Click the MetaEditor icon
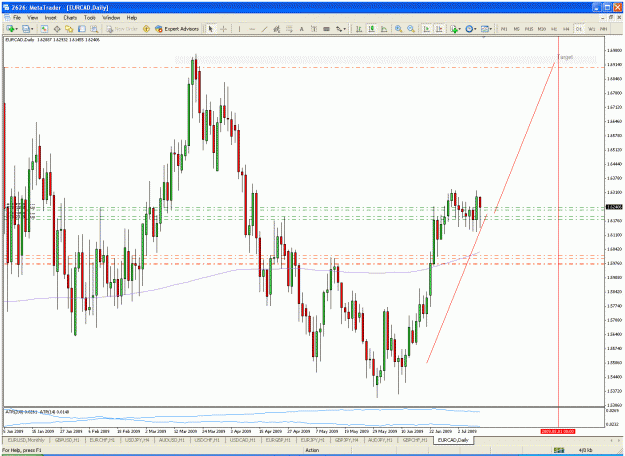The width and height of the screenshot is (625, 456). pos(146,29)
